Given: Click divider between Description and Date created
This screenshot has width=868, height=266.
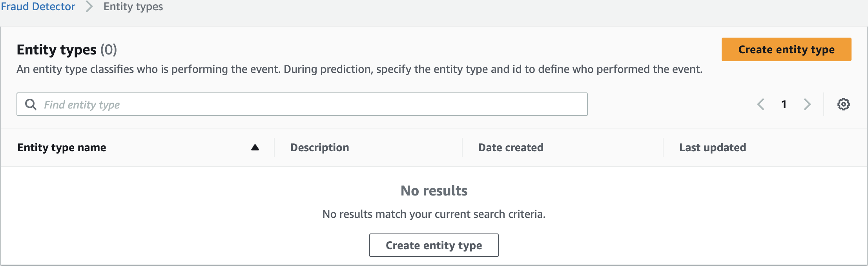Looking at the screenshot, I should [x=462, y=147].
